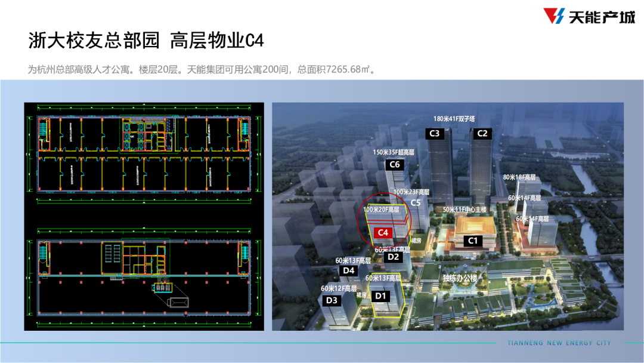Click the D2 building label

point(393,257)
